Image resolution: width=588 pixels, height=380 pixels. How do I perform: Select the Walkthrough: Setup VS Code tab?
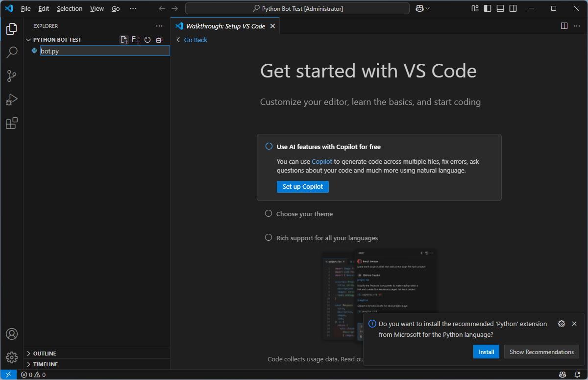[x=225, y=26]
